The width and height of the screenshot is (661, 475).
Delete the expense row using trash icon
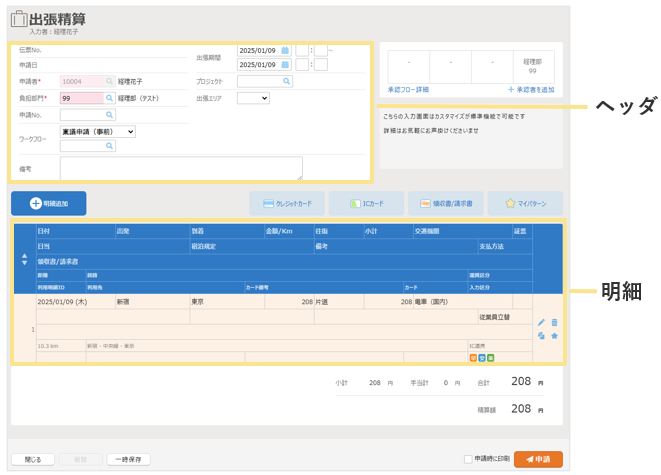pyautogui.click(x=554, y=323)
